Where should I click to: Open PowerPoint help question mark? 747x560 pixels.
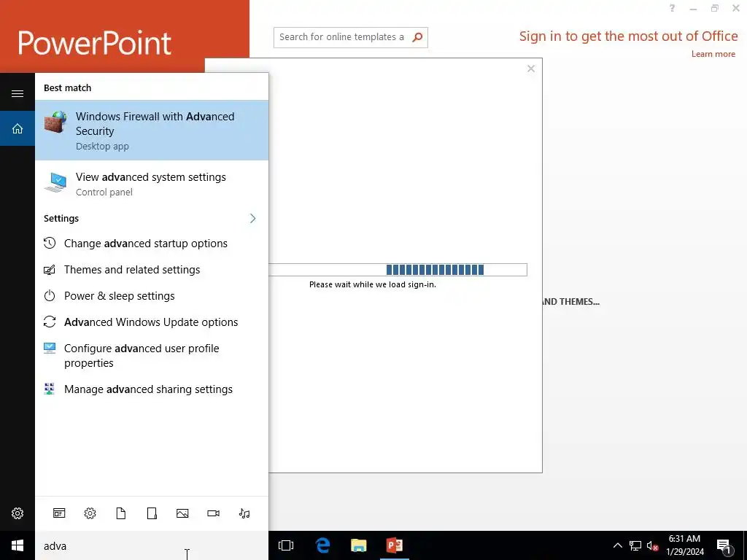pyautogui.click(x=672, y=8)
